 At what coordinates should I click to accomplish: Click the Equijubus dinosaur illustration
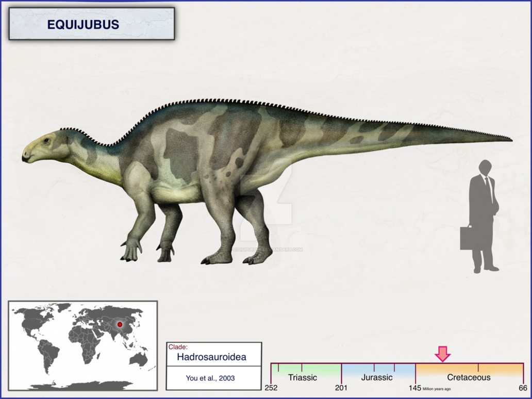(267, 181)
